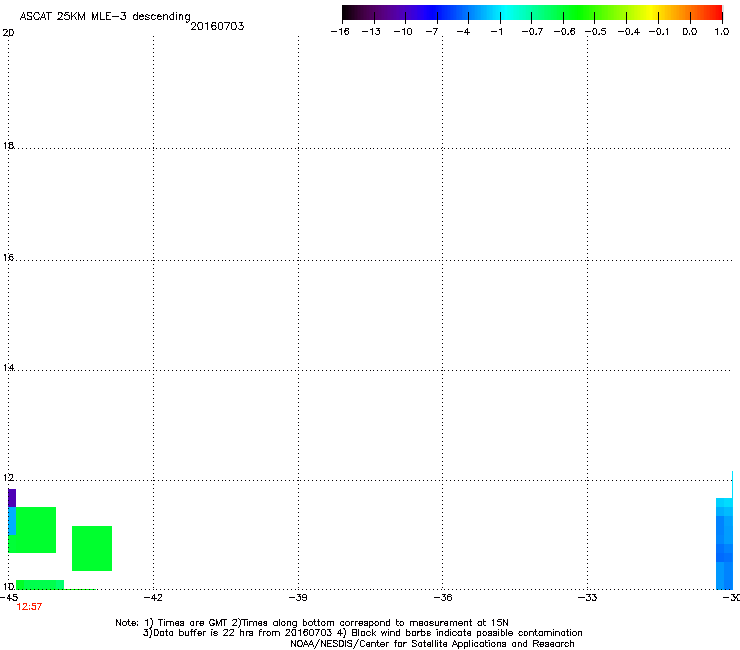The image size is (740, 650).
Task: Click the colorbar tick label -7
Action: (432, 32)
